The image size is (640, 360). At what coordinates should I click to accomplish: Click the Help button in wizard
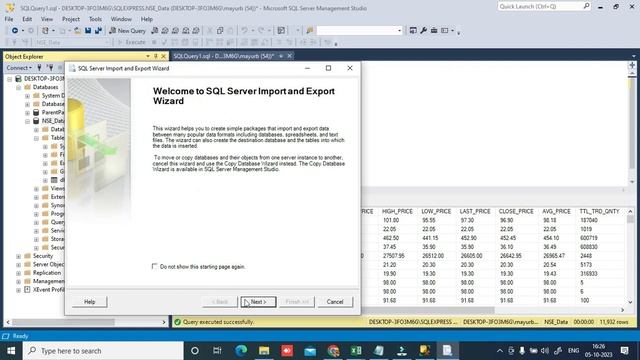point(90,302)
